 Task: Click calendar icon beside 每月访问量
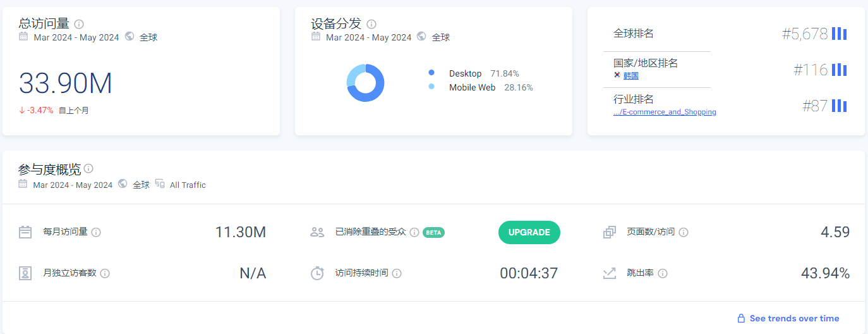point(25,232)
